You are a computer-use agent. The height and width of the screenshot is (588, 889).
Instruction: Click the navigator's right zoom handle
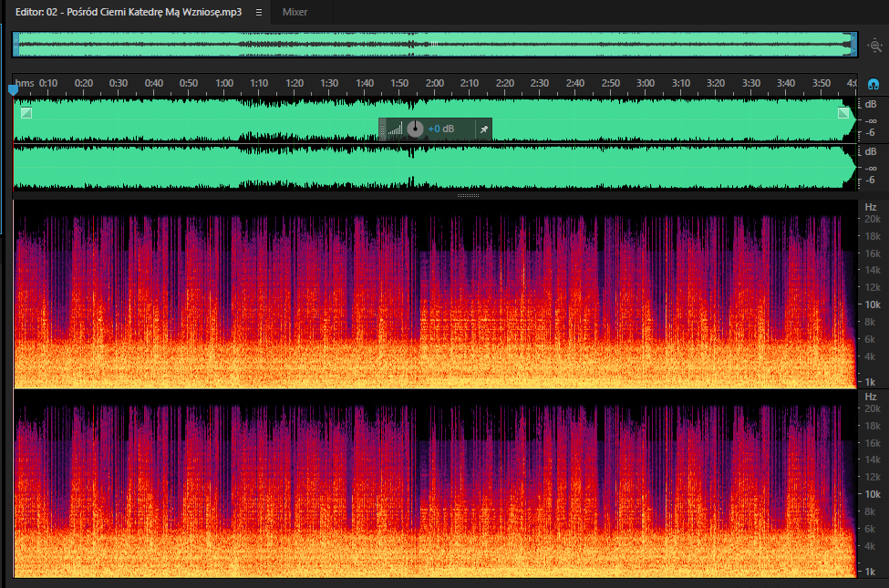click(853, 45)
